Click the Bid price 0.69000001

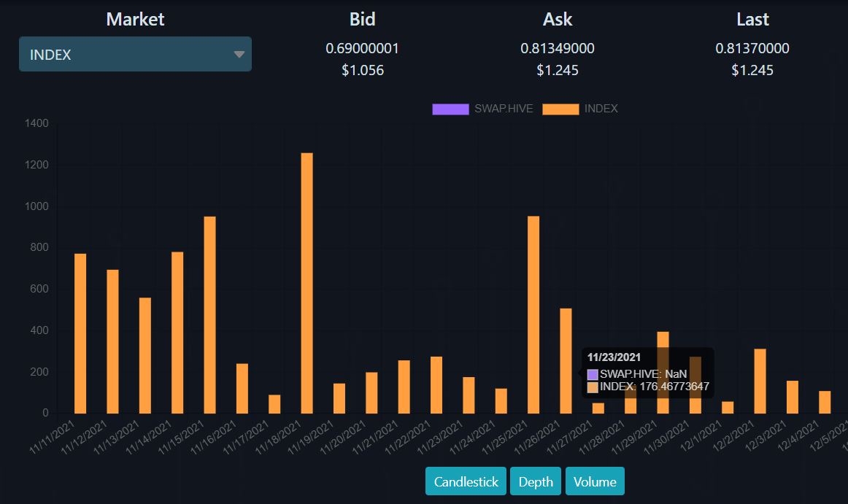tap(363, 48)
